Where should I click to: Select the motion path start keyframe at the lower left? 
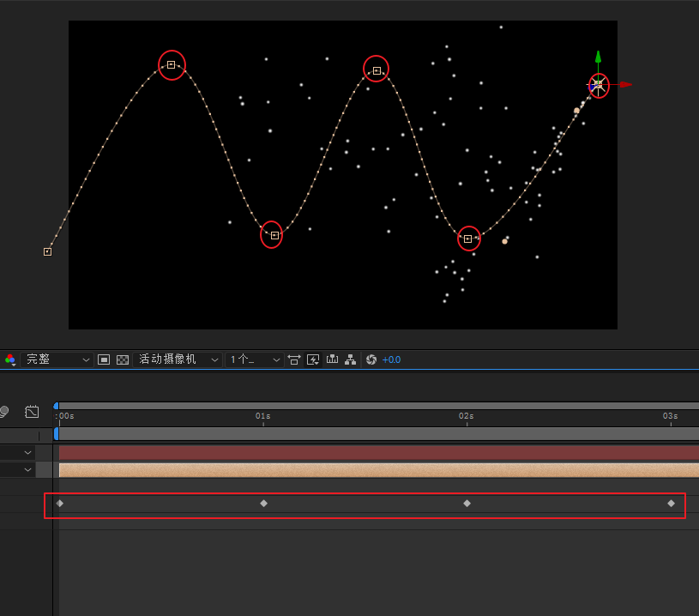[x=48, y=252]
